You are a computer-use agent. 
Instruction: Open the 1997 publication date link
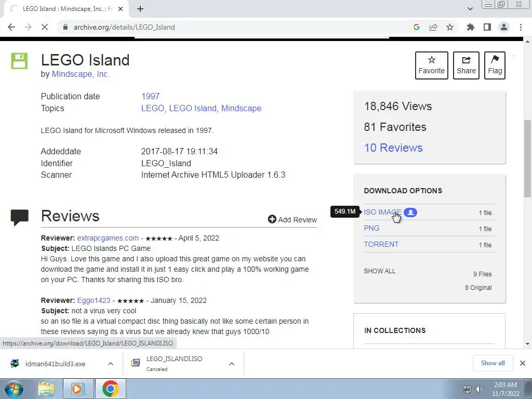coord(150,96)
